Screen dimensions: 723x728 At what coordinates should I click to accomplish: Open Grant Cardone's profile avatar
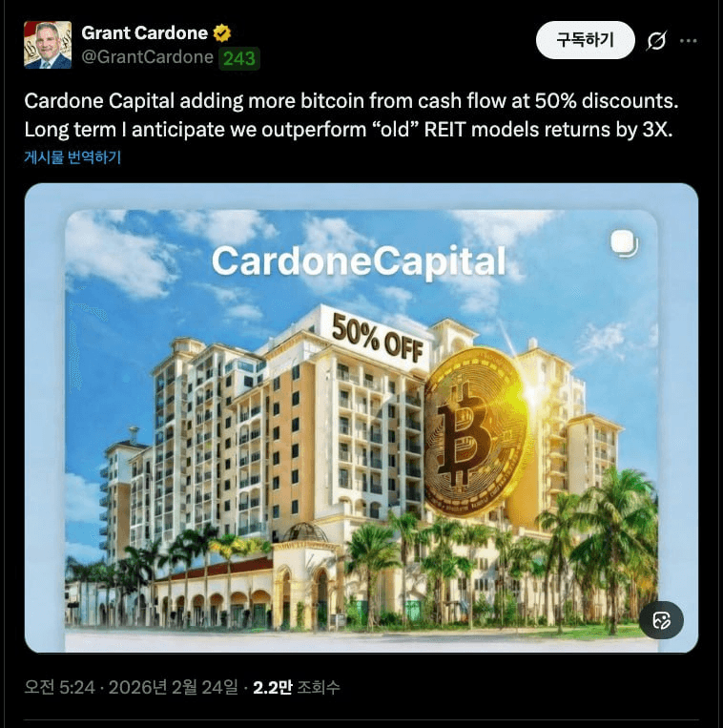(48, 45)
